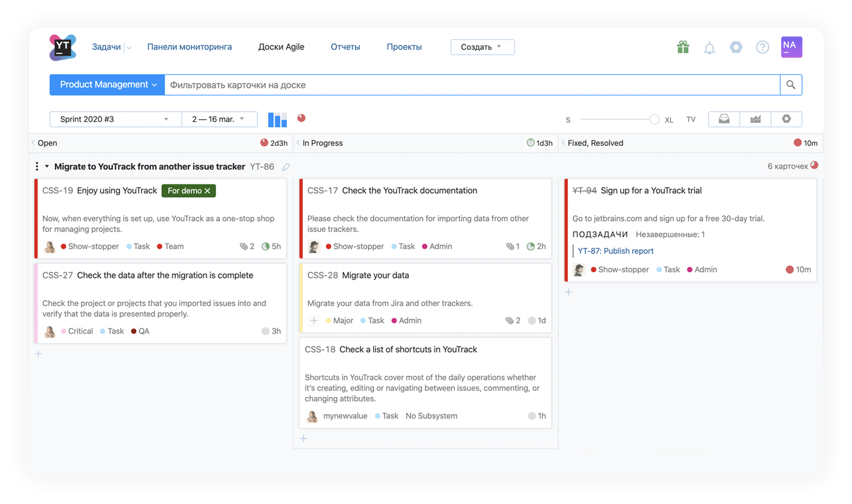Add assignee plus icon on CSS-28 card
The width and height of the screenshot is (852, 504).
tap(314, 321)
